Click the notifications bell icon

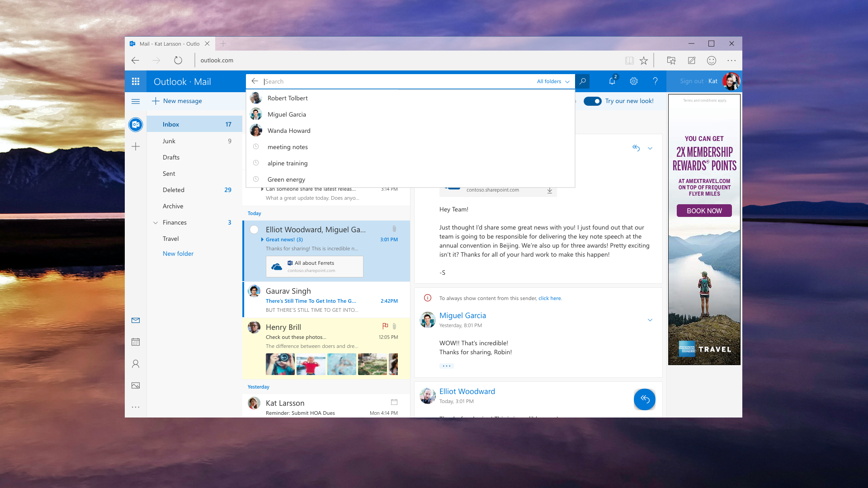(612, 81)
